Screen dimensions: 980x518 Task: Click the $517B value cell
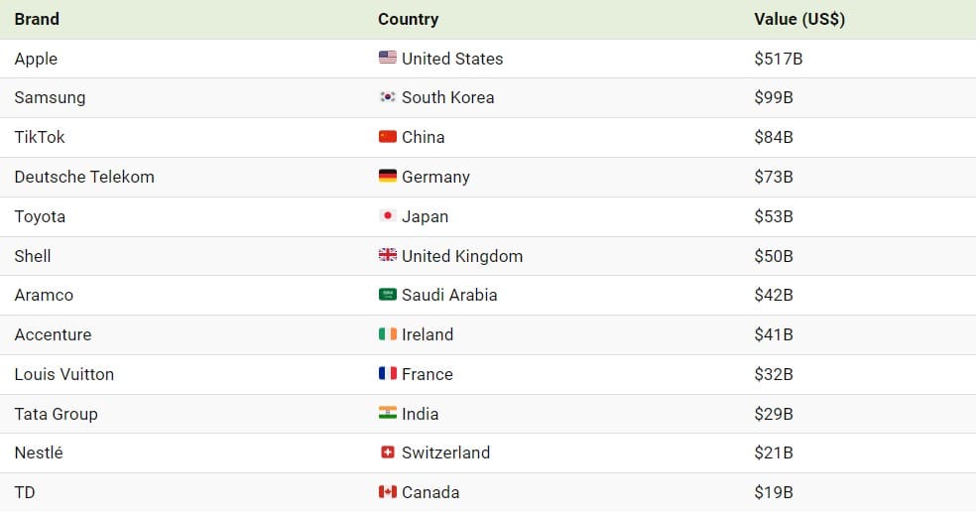(x=778, y=59)
